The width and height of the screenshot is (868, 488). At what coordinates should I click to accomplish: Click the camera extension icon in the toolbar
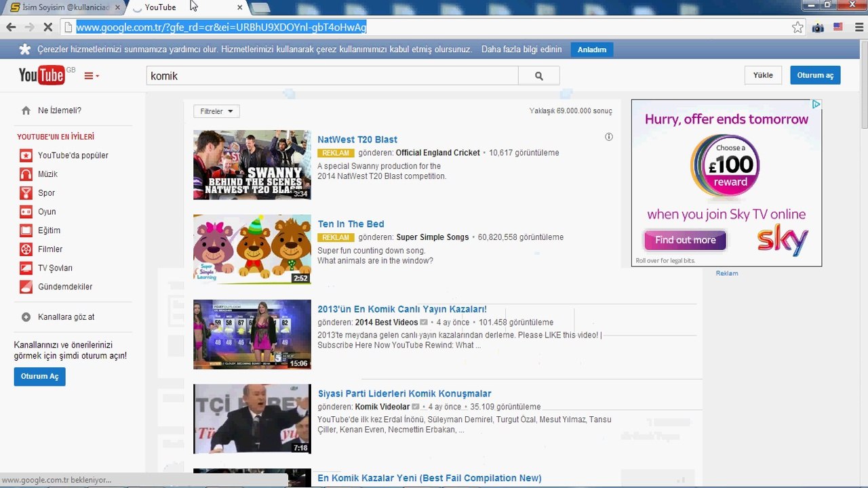818,27
